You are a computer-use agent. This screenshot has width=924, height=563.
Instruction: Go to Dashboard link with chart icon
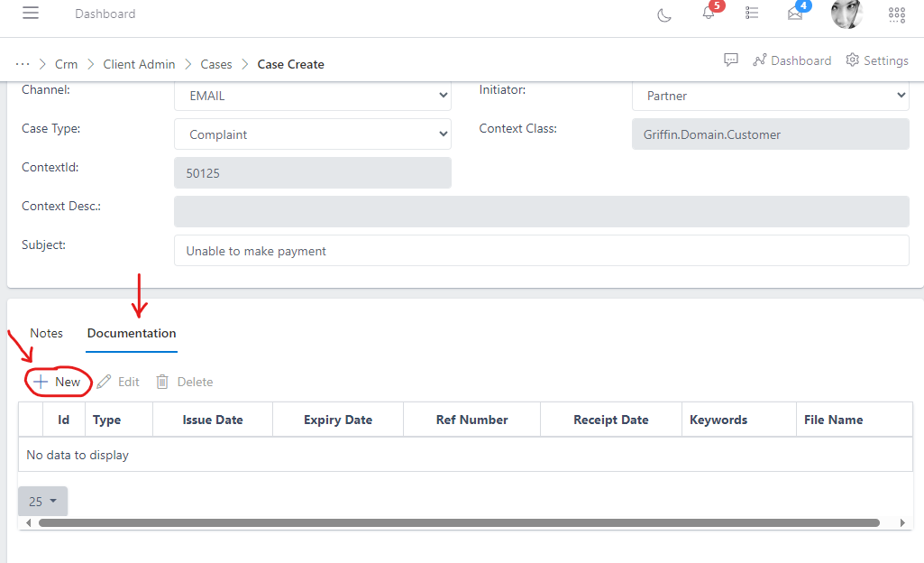791,60
